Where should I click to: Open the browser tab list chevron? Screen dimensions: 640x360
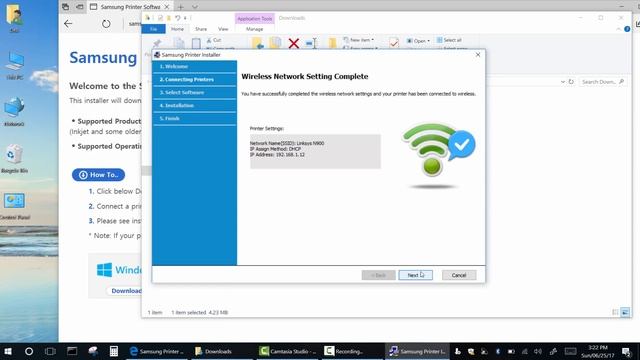(x=195, y=7)
